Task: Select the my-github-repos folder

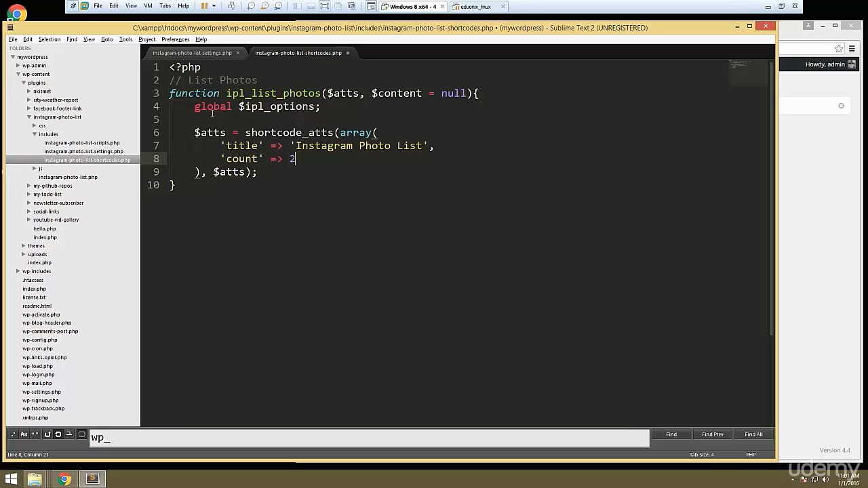Action: click(53, 186)
